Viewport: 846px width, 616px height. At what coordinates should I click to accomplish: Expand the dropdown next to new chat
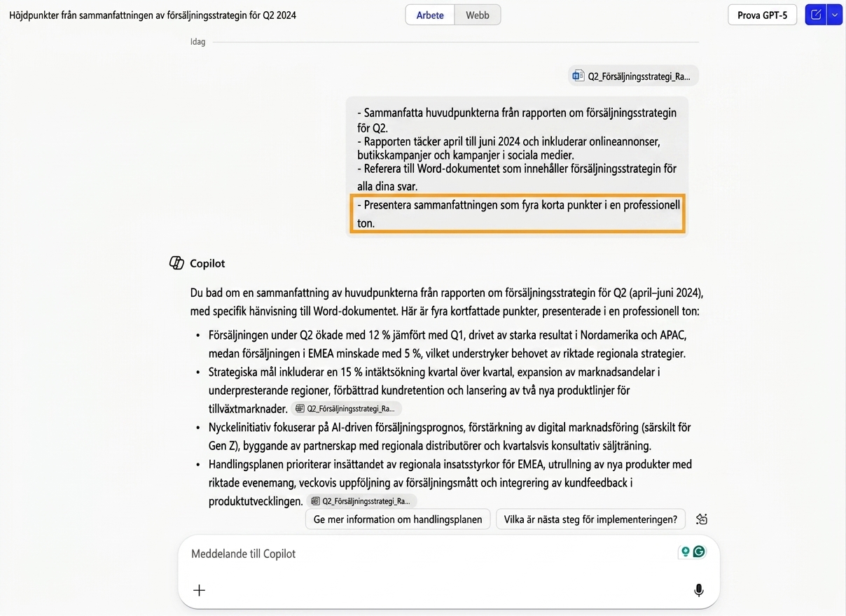[834, 15]
